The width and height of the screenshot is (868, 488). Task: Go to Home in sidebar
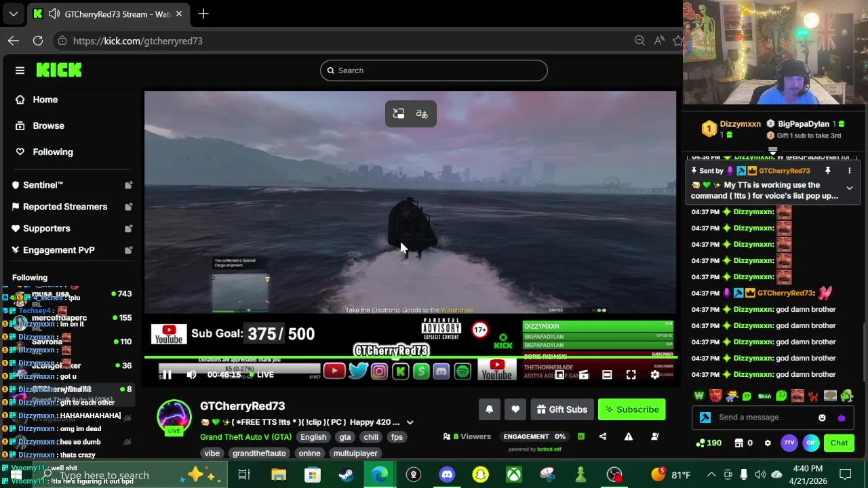45,100
